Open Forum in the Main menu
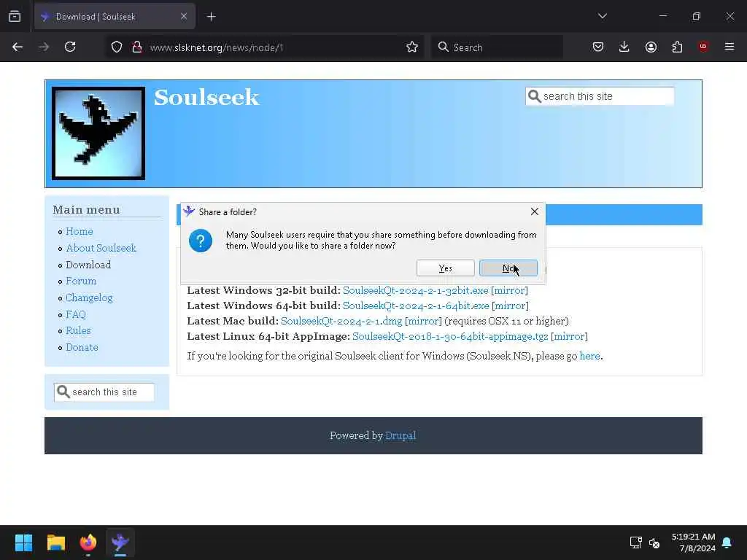Image resolution: width=747 pixels, height=560 pixels. [81, 281]
